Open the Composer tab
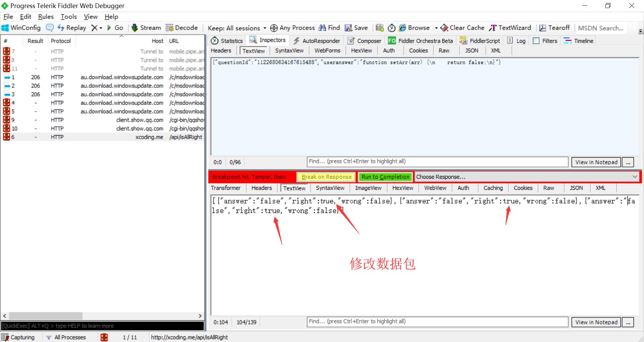Viewport: 644px width, 342px height. (365, 41)
